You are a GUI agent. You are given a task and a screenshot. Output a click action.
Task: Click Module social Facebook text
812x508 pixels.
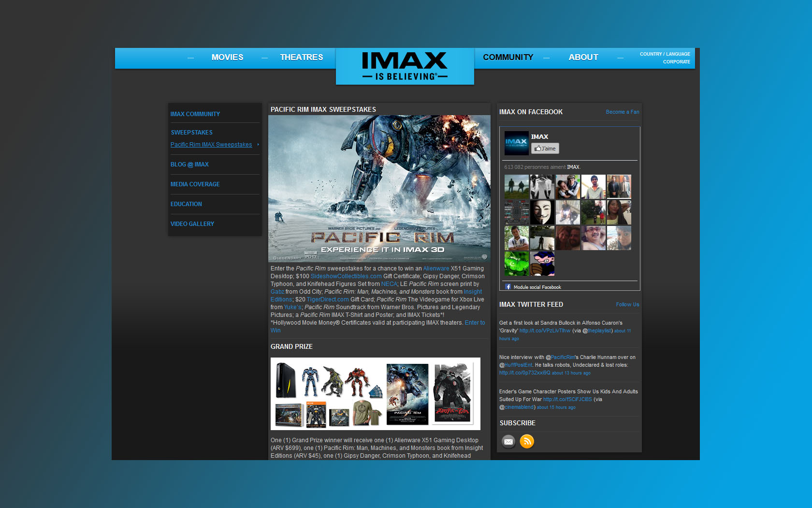click(537, 287)
